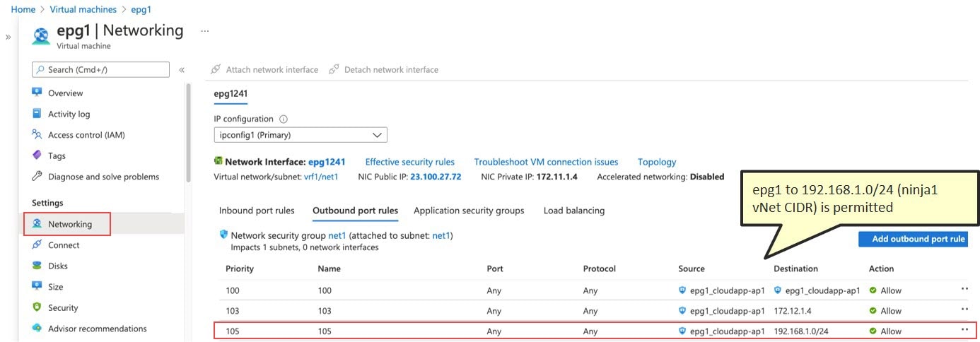Image resolution: width=980 pixels, height=342 pixels.
Task: Open the options ellipsis for rule 103
Action: pos(964,309)
